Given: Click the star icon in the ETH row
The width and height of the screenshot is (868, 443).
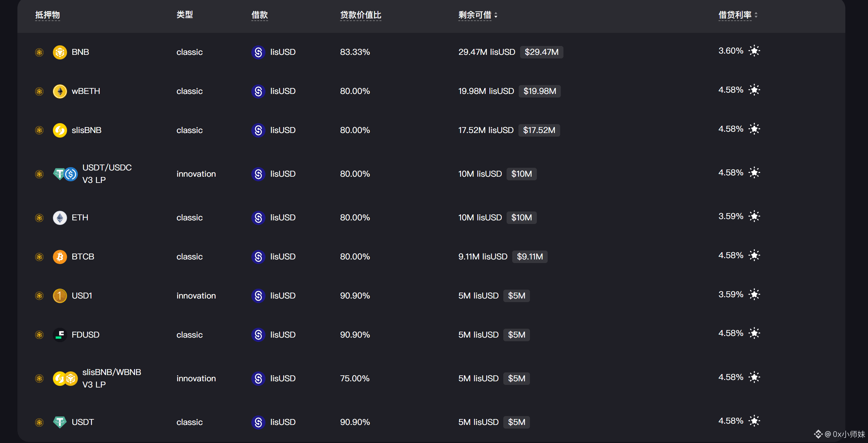Looking at the screenshot, I should coord(754,216).
